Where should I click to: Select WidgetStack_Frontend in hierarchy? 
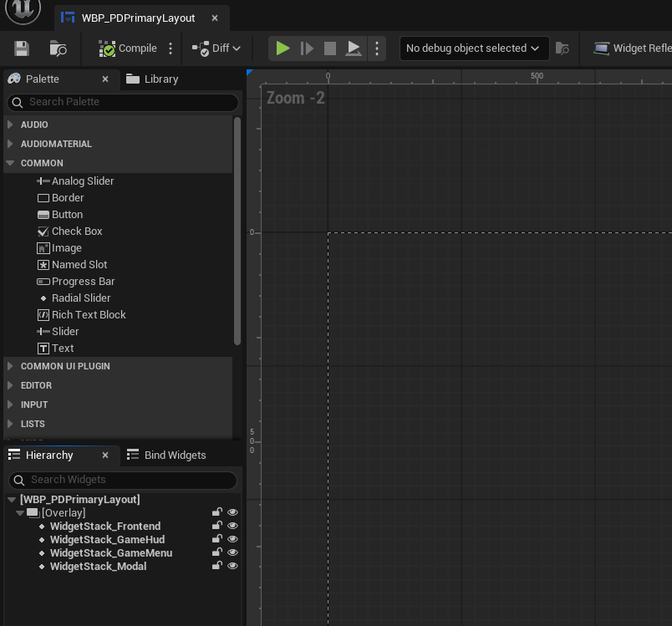[x=105, y=527]
